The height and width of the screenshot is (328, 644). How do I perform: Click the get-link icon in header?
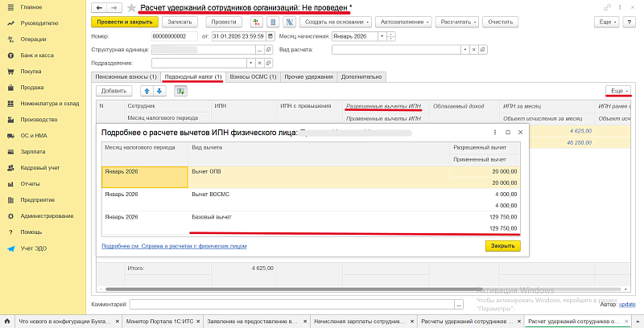[605, 7]
